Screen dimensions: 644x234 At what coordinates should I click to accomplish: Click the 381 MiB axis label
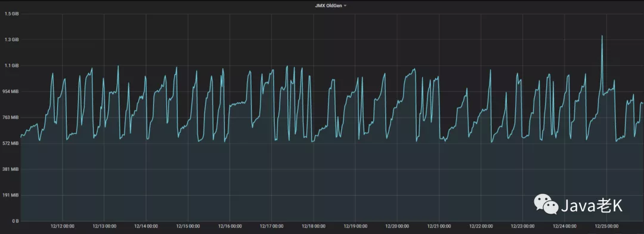11,169
